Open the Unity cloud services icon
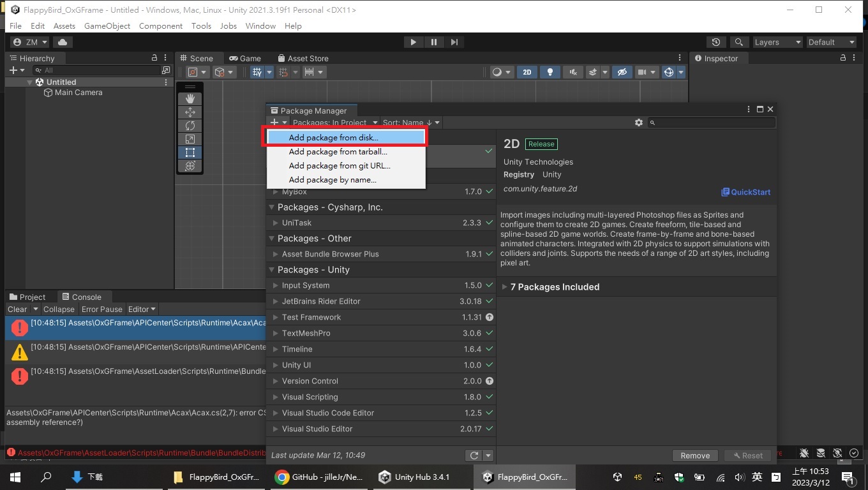Image resolution: width=868 pixels, height=490 pixels. 63,42
